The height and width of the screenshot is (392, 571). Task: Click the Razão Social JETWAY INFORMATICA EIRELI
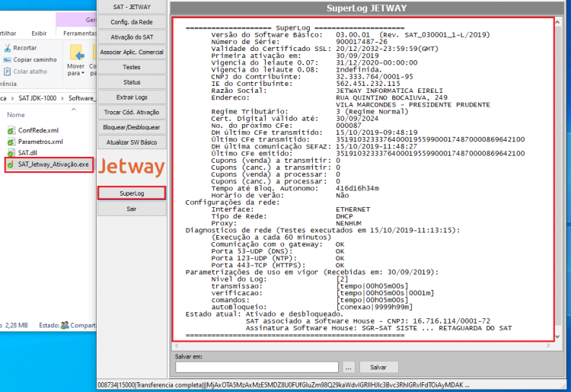389,91
